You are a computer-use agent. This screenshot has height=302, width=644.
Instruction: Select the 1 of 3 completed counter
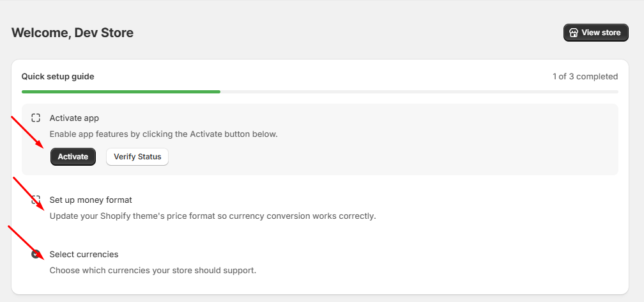coord(585,77)
